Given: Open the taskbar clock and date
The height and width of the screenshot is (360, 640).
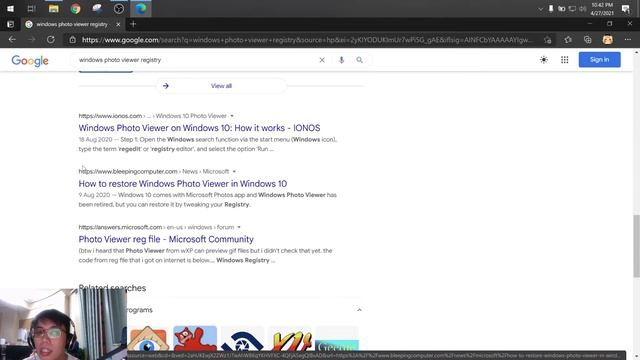Looking at the screenshot, I should 602,9.
